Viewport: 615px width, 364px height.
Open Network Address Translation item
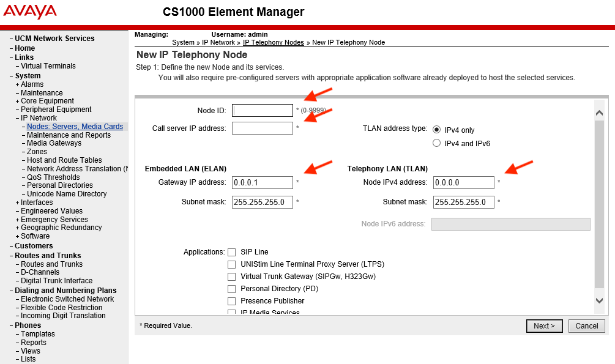[77, 169]
